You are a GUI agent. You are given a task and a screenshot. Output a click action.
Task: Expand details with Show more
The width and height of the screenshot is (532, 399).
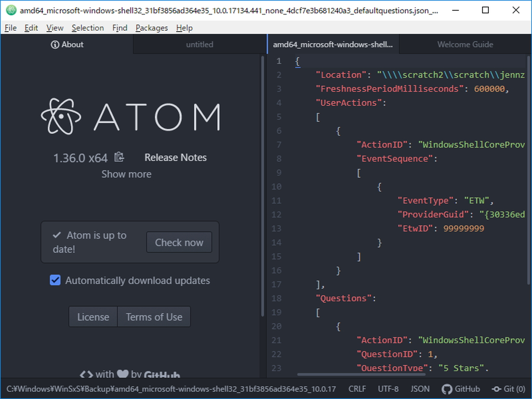click(126, 174)
